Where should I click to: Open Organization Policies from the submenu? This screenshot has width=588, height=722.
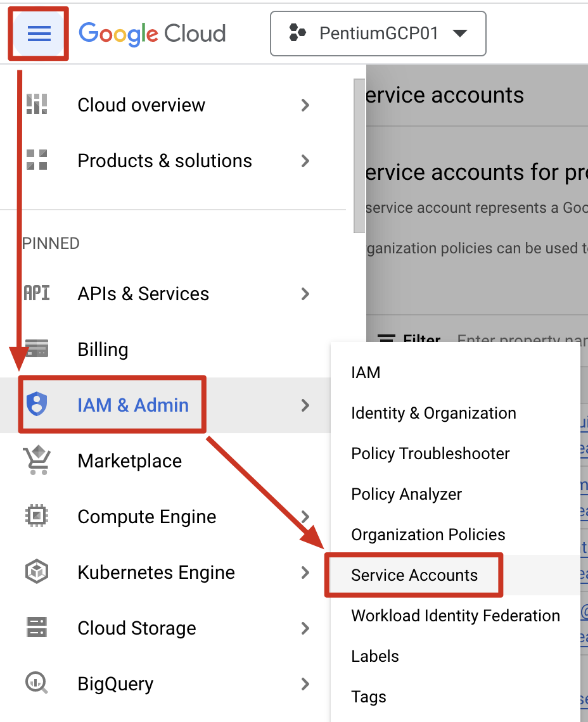point(456,535)
